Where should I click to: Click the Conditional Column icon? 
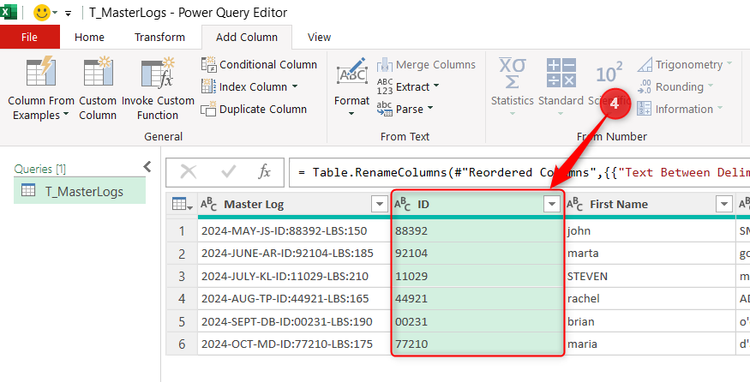209,65
